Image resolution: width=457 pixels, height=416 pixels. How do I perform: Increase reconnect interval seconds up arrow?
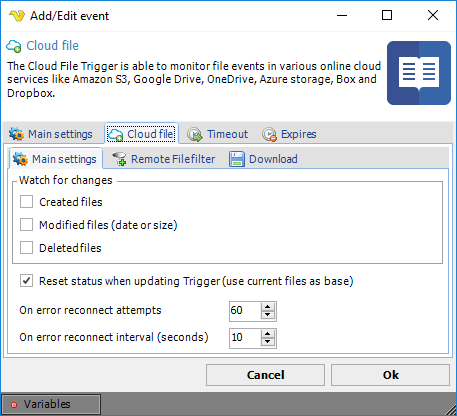(268, 334)
